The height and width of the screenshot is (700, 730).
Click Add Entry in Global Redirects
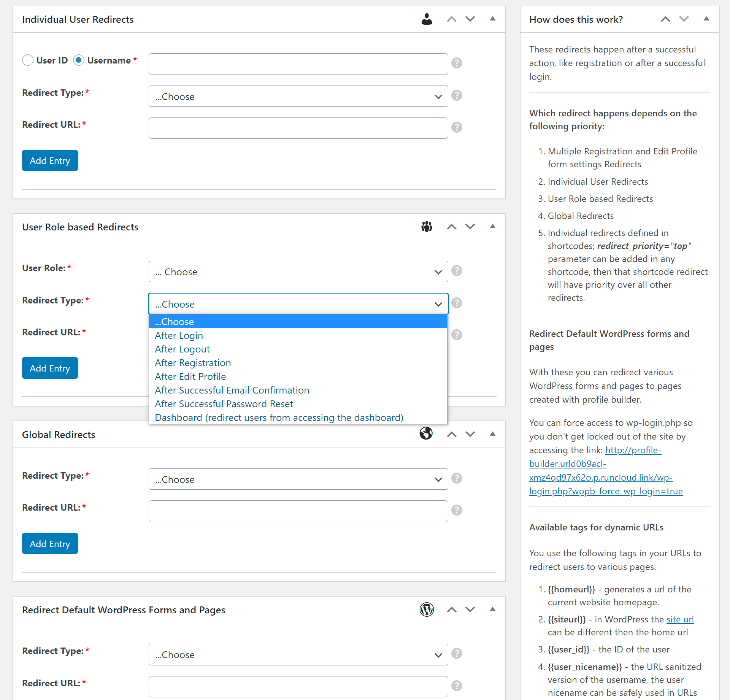50,543
